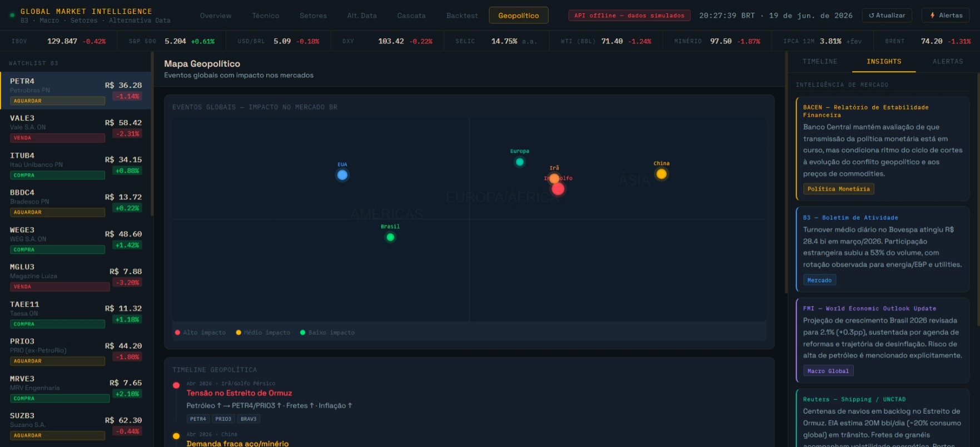Click the IPCA 12M value 3.81%
This screenshot has height=447, width=980.
830,41
